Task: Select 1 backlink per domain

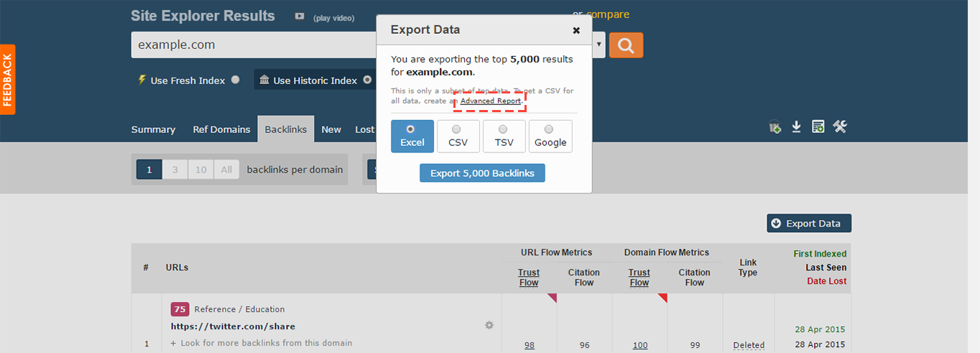Action: (x=149, y=170)
